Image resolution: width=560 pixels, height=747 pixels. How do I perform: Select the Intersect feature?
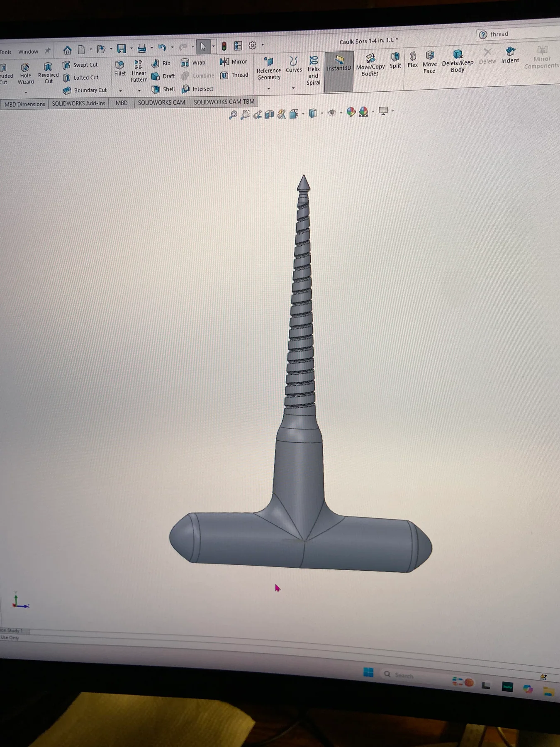coord(197,89)
